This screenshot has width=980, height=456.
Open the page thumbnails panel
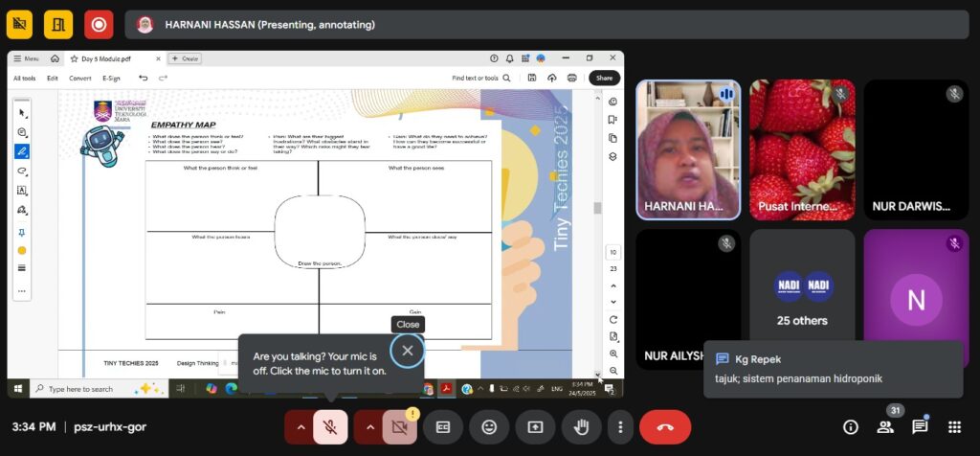click(x=612, y=138)
